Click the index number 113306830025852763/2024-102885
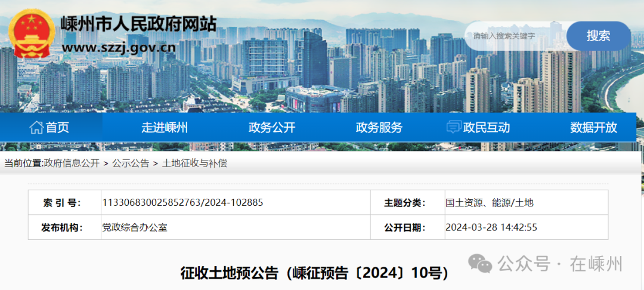Image resolution: width=644 pixels, height=290 pixels. point(182,202)
